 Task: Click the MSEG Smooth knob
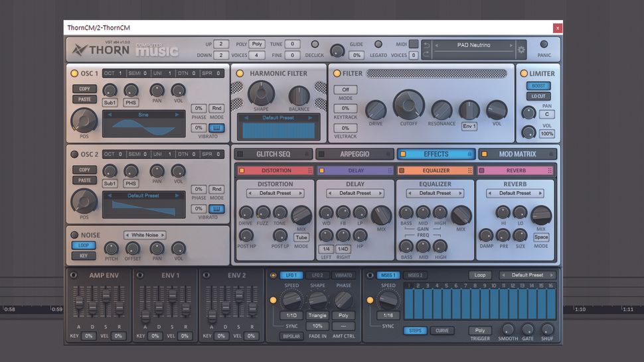pos(508,330)
